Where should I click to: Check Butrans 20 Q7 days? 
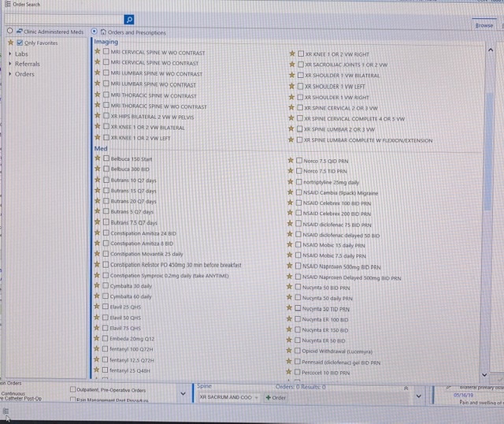106,201
